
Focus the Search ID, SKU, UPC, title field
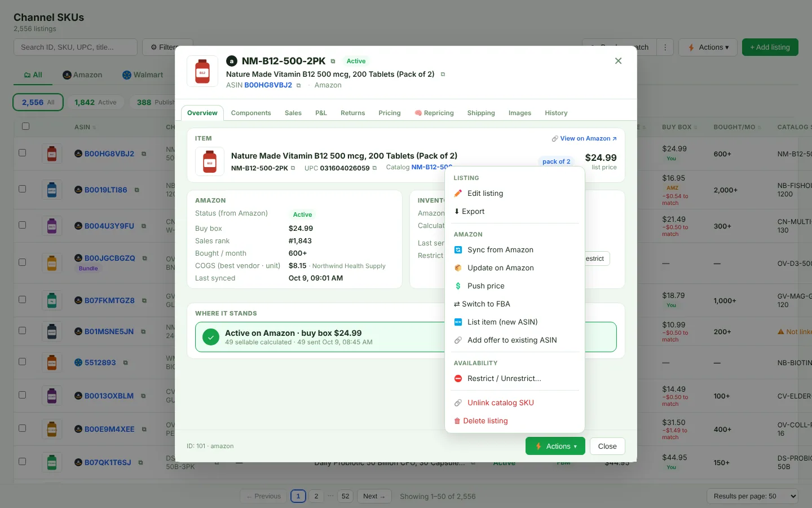point(76,47)
